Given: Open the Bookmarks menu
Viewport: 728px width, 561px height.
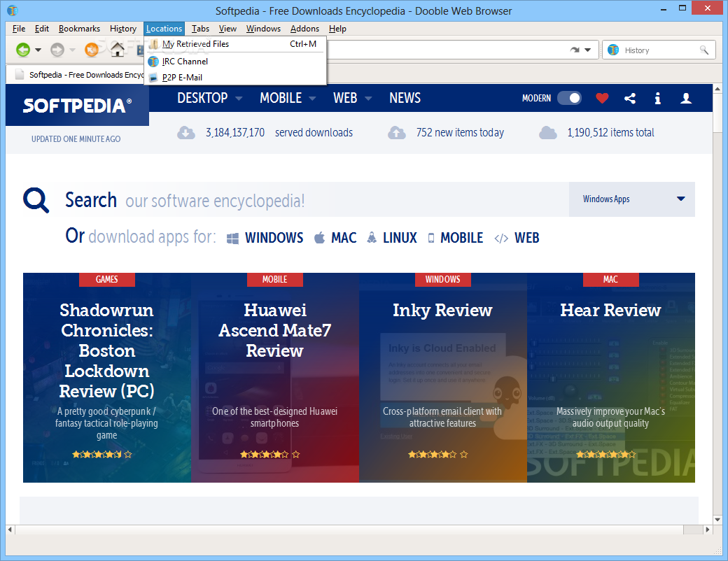Looking at the screenshot, I should point(79,29).
